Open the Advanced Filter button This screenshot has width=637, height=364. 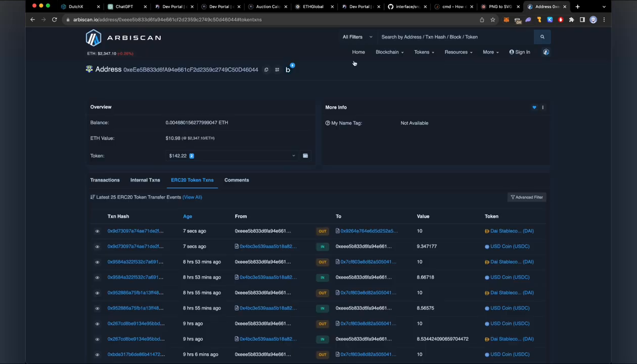(527, 197)
